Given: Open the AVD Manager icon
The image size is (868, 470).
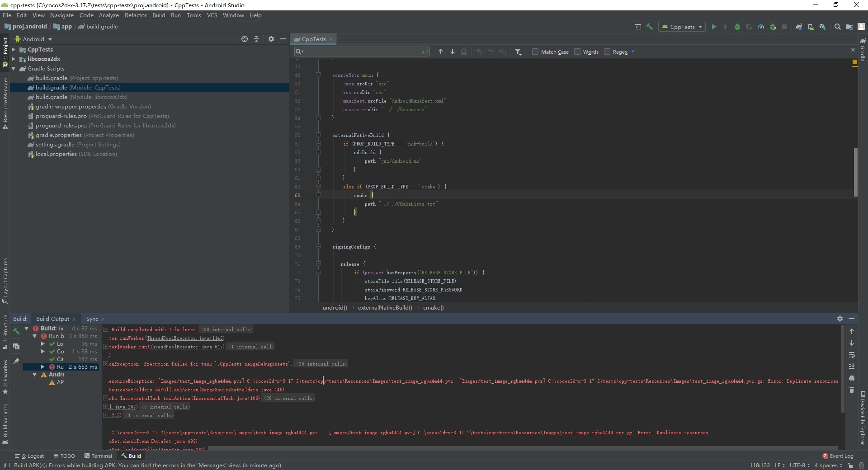Looking at the screenshot, I should click(x=811, y=27).
